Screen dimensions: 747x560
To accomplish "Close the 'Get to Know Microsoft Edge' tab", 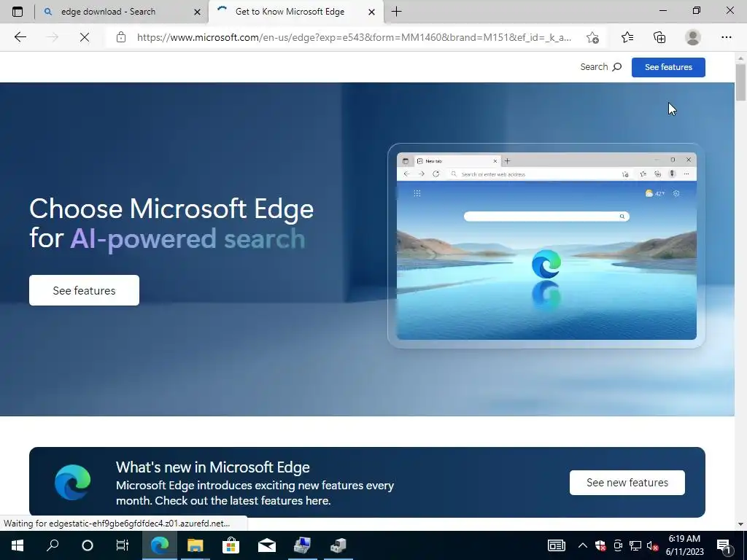I will 371,12.
